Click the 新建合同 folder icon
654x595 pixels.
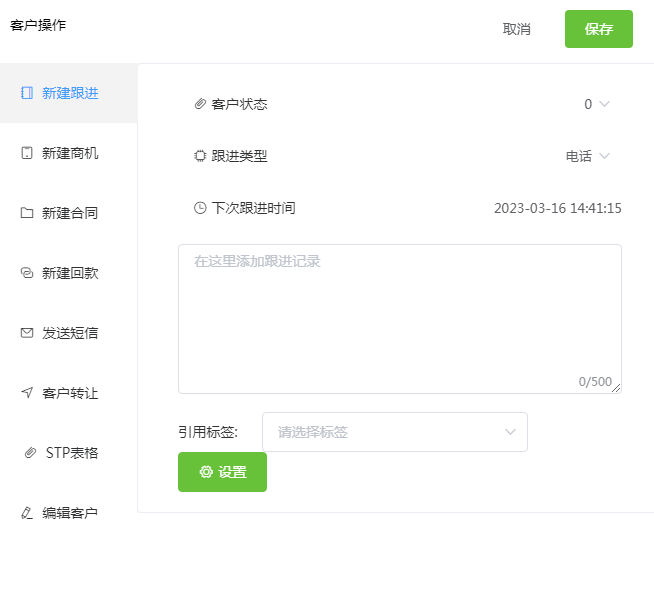27,213
